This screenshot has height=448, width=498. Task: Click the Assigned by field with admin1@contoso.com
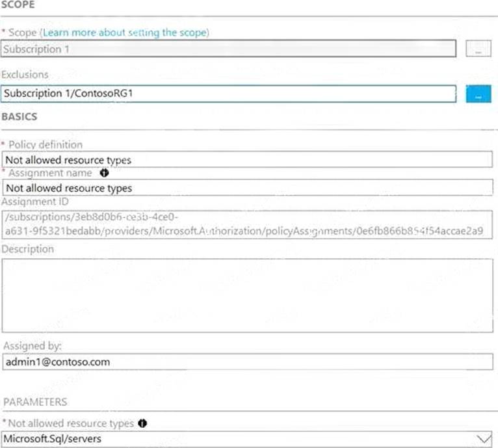click(246, 362)
